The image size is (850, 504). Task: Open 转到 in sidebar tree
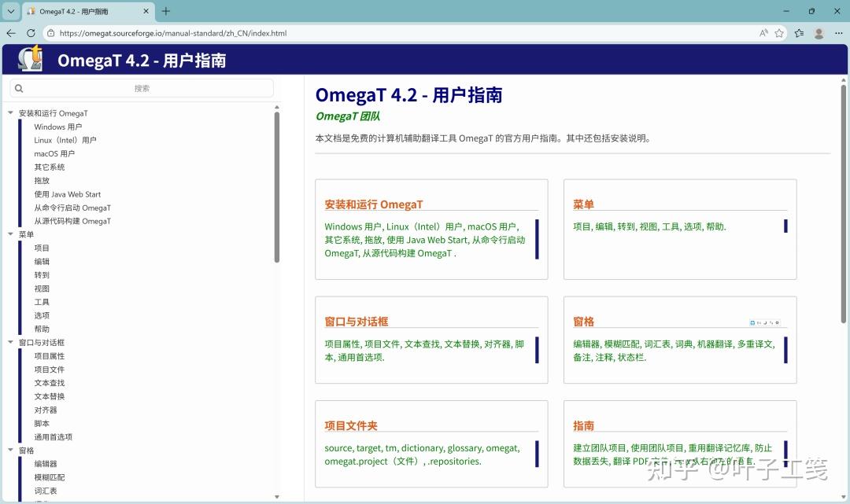point(42,275)
